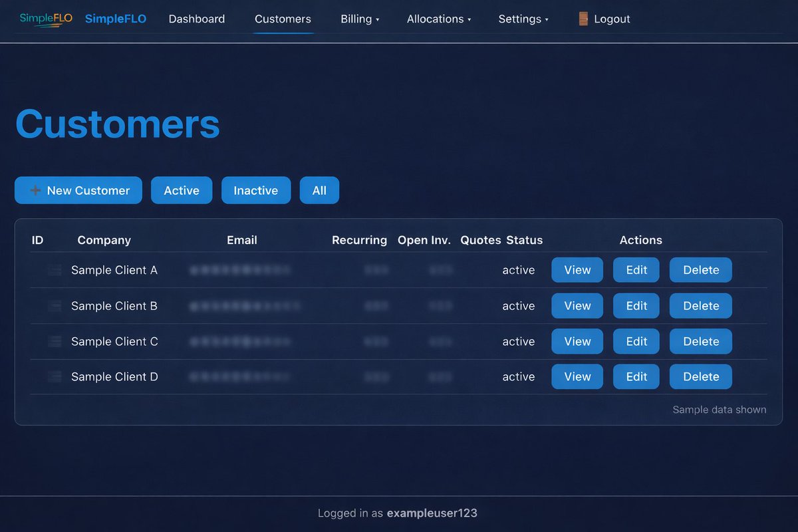This screenshot has width=798, height=532.
Task: Click the "active" status of Sample Client D
Action: pos(519,376)
